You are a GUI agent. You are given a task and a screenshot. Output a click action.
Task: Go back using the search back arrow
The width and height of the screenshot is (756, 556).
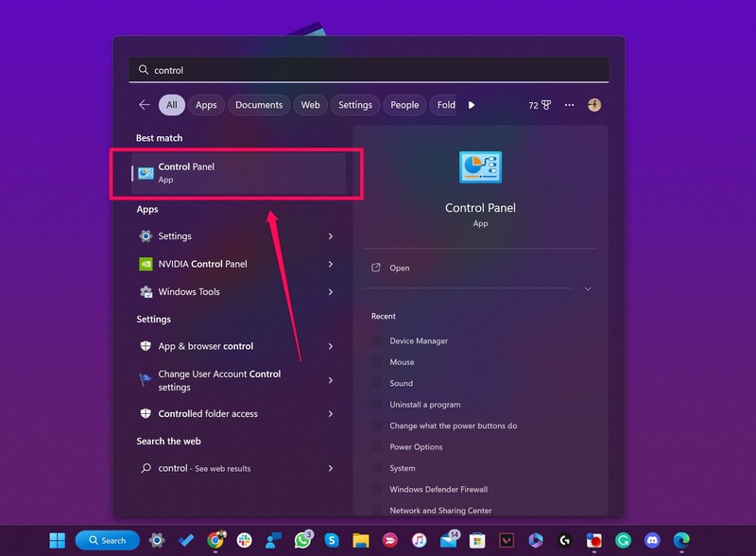[x=144, y=105]
